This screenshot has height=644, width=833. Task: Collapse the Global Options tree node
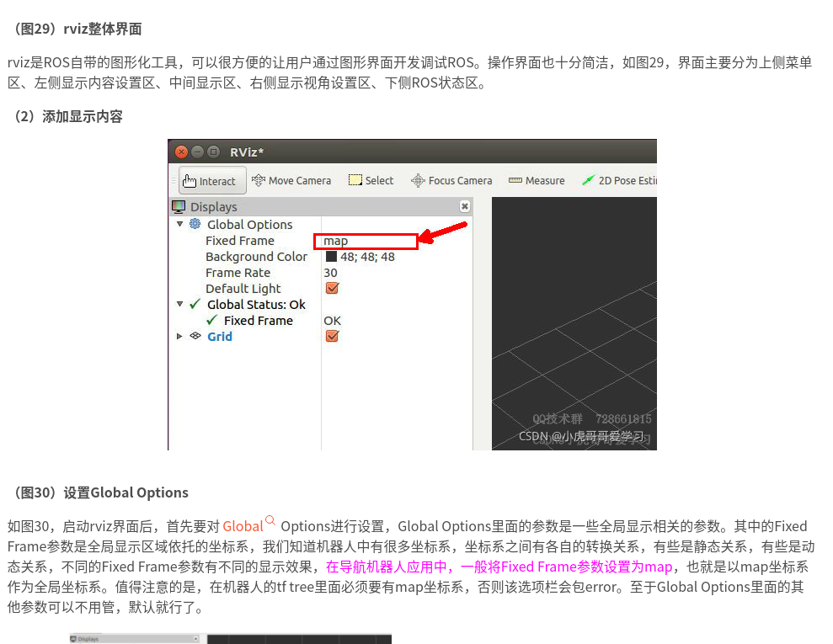click(x=179, y=224)
